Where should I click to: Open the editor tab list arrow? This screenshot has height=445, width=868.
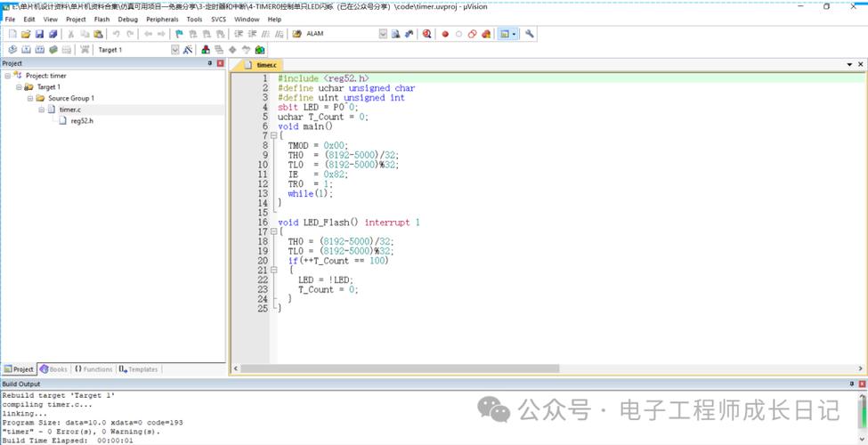[849, 64]
